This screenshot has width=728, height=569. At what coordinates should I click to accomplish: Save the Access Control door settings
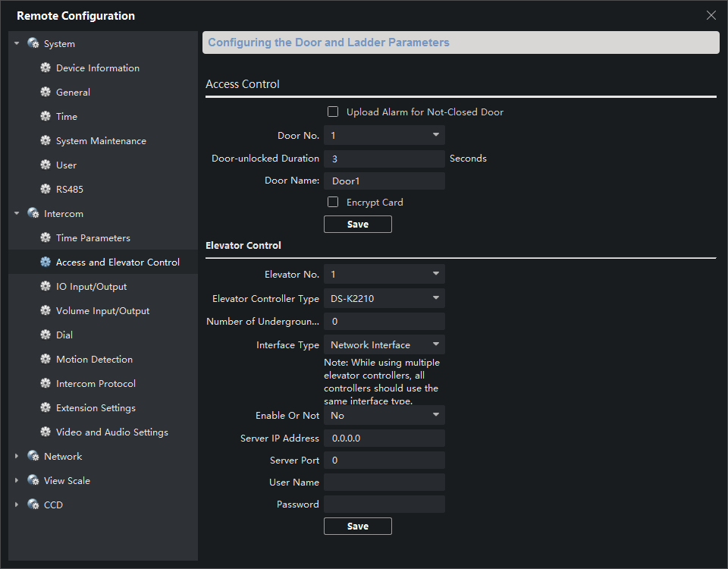click(357, 225)
